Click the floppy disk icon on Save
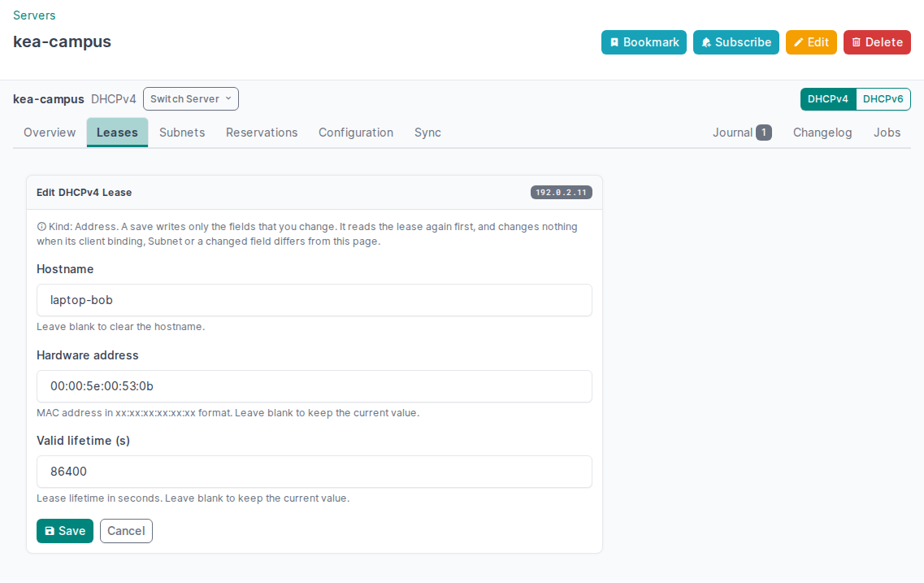Screen dimensions: 924x583 point(50,531)
